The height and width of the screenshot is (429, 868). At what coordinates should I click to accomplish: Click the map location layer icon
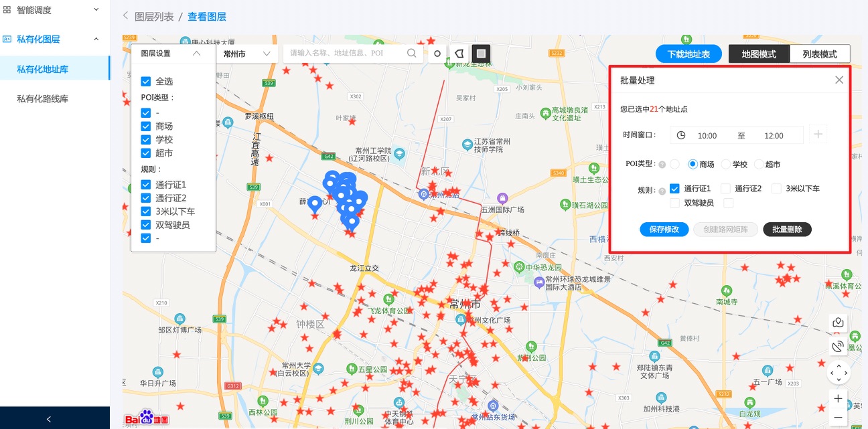[x=838, y=323]
